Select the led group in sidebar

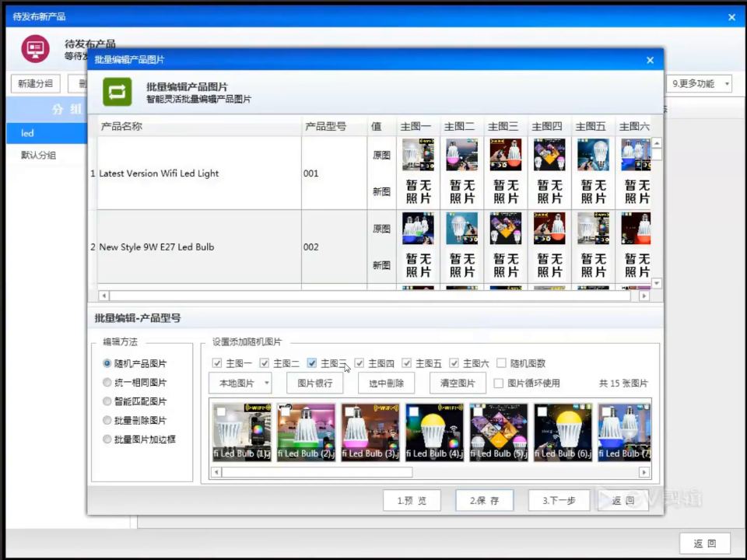47,133
